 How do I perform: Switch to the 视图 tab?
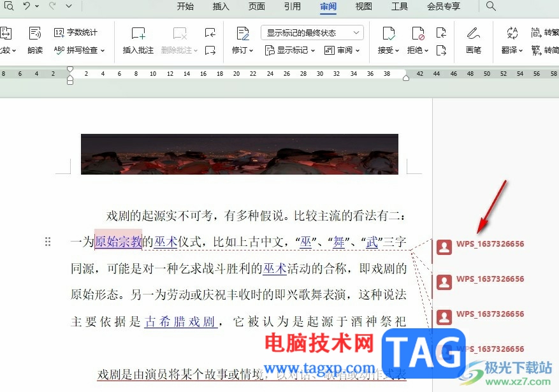pos(363,6)
